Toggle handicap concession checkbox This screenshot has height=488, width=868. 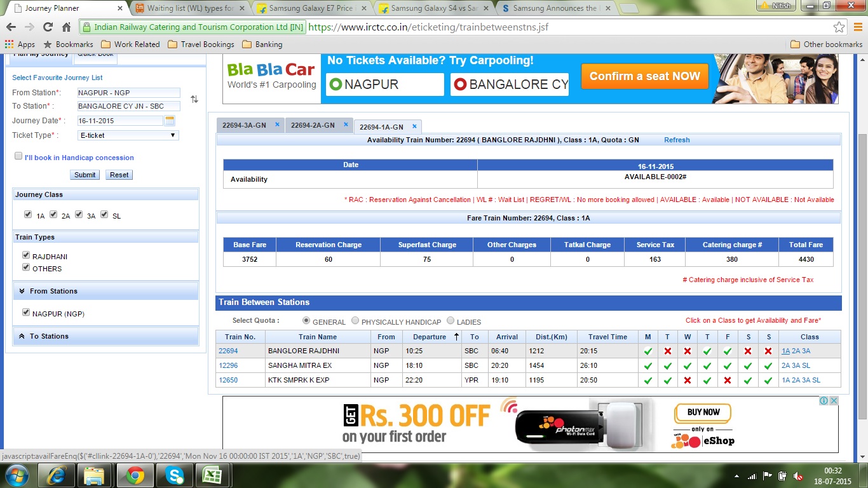point(18,156)
